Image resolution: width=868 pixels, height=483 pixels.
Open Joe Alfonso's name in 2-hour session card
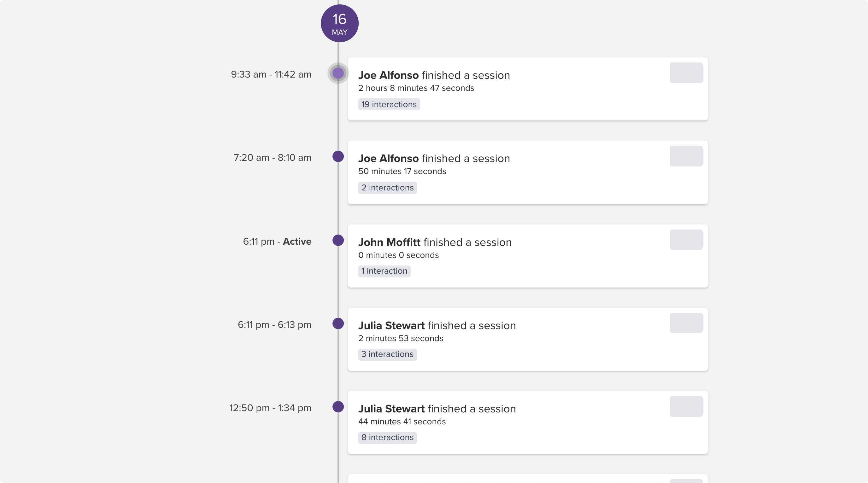click(x=388, y=75)
